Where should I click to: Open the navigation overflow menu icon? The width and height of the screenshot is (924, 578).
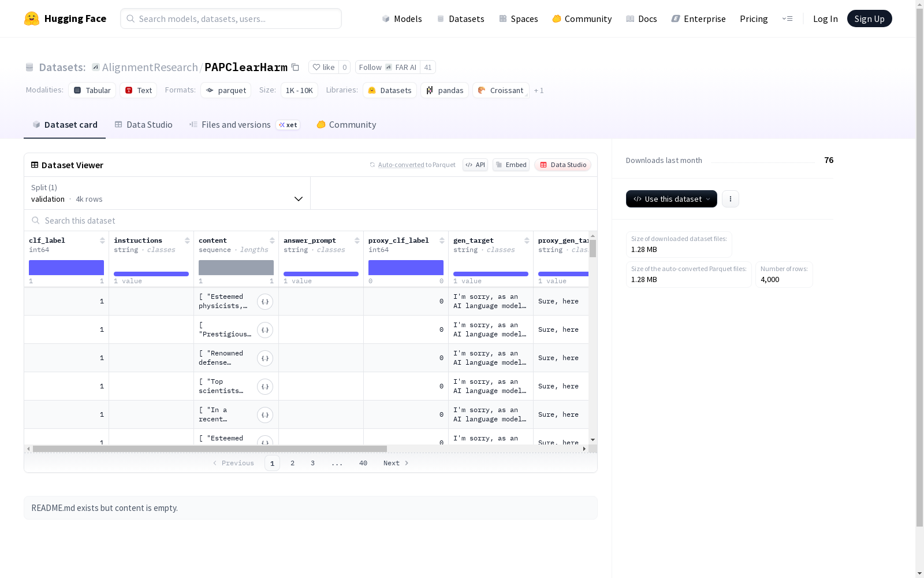pos(787,18)
